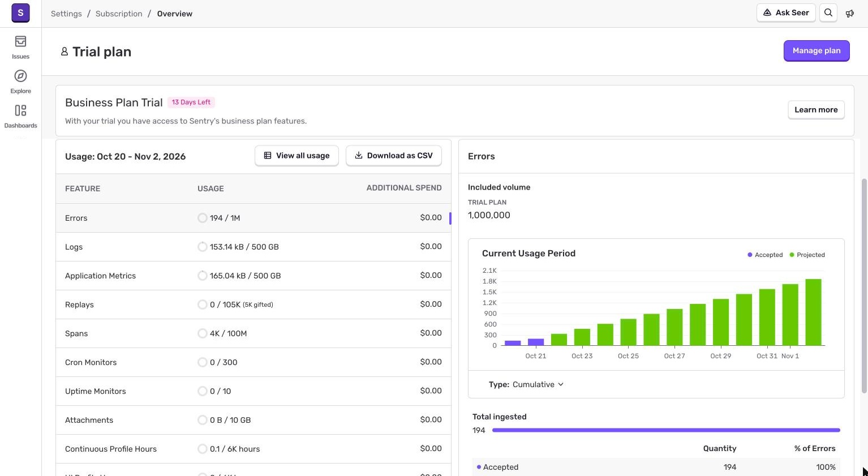Click the Uptime Monitors usage ring icon
The height and width of the screenshot is (476, 868).
click(x=202, y=391)
